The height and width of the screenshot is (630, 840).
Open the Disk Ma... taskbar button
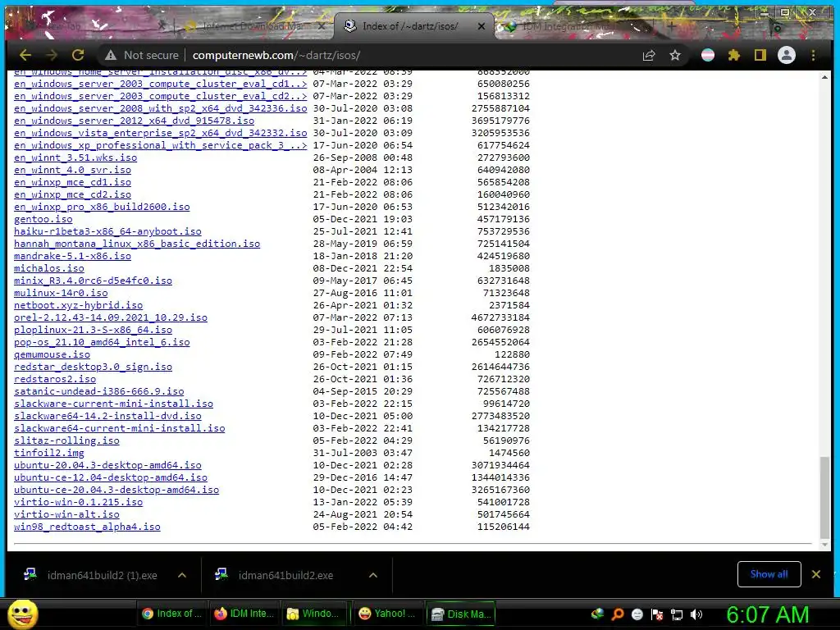pyautogui.click(x=461, y=614)
